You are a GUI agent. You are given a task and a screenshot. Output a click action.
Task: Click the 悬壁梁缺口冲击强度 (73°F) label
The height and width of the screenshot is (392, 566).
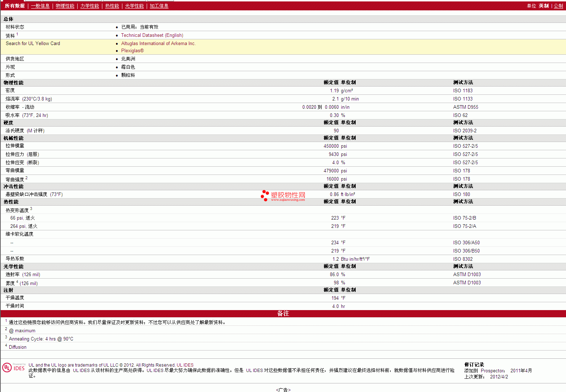tap(34, 195)
